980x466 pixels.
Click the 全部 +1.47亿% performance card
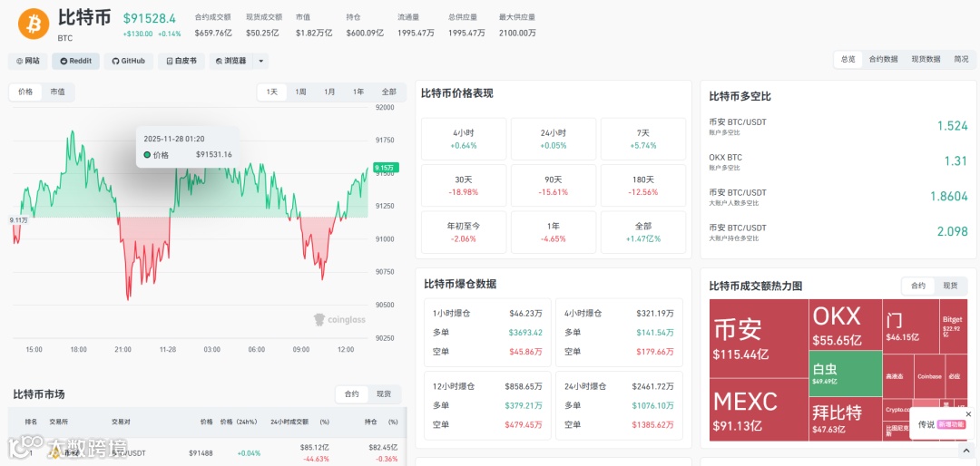tap(643, 232)
